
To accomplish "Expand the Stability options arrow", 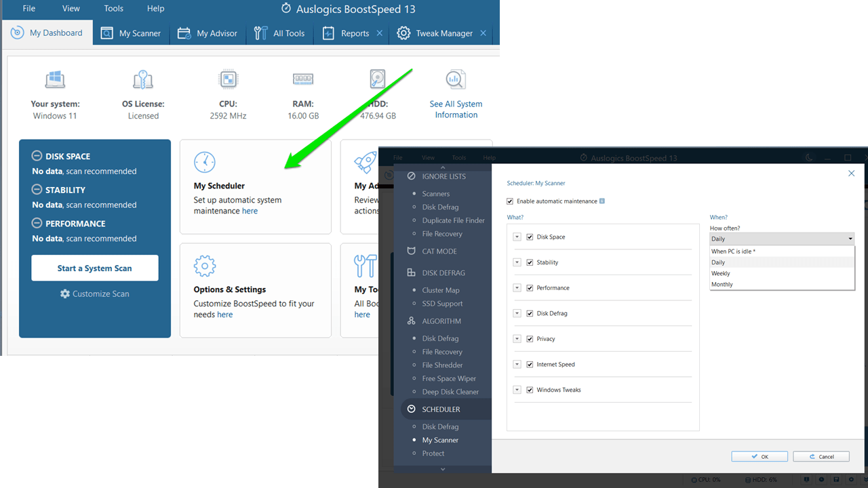I will (x=517, y=262).
